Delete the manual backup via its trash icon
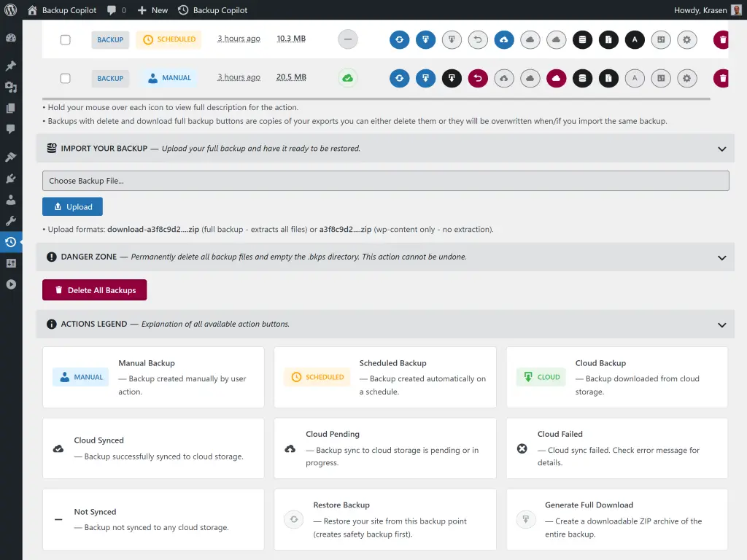Screen dimensions: 747x560 (x=721, y=78)
